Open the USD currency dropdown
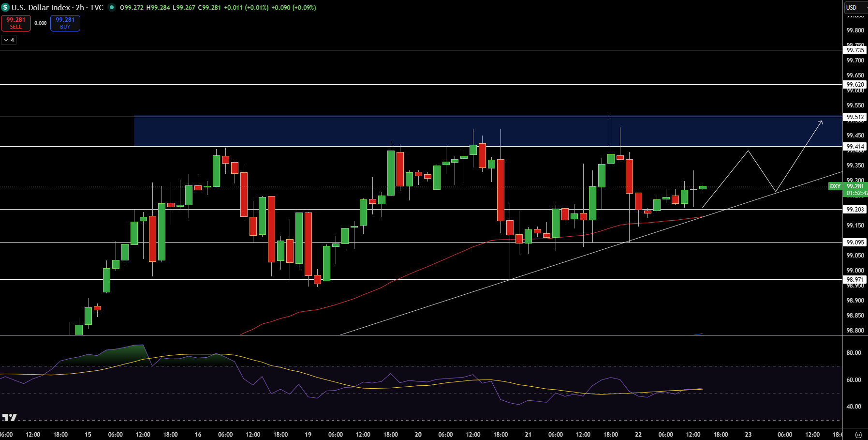The width and height of the screenshot is (868, 440). point(855,7)
